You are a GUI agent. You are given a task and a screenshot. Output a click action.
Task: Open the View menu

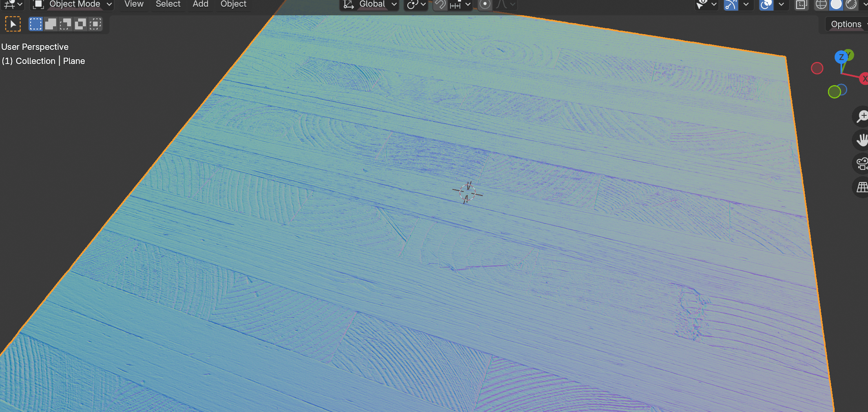pyautogui.click(x=134, y=4)
